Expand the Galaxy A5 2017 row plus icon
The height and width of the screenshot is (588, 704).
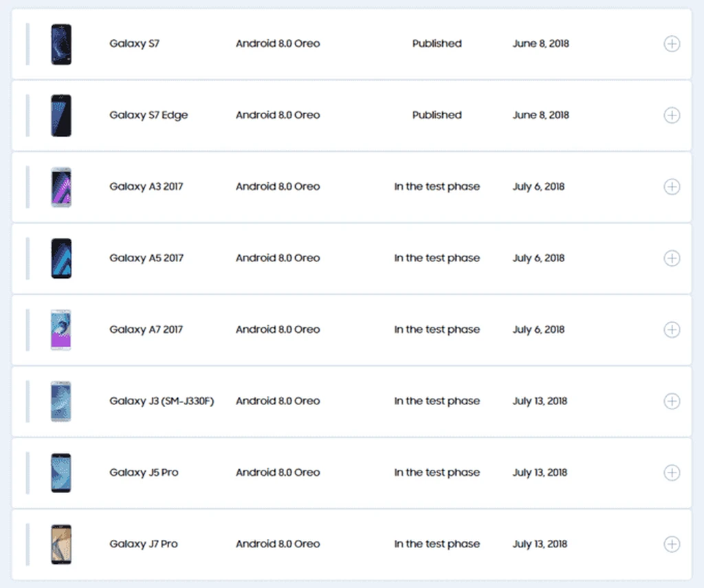(672, 258)
